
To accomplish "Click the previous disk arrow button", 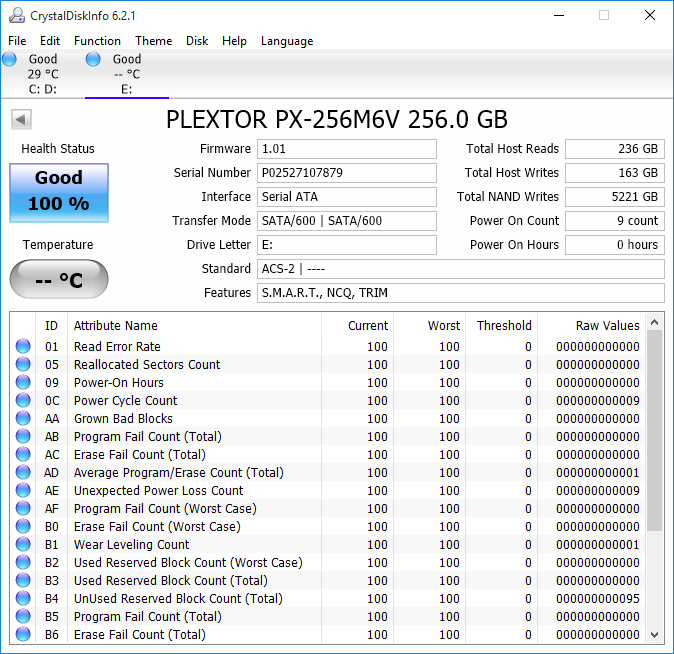I will tap(20, 120).
